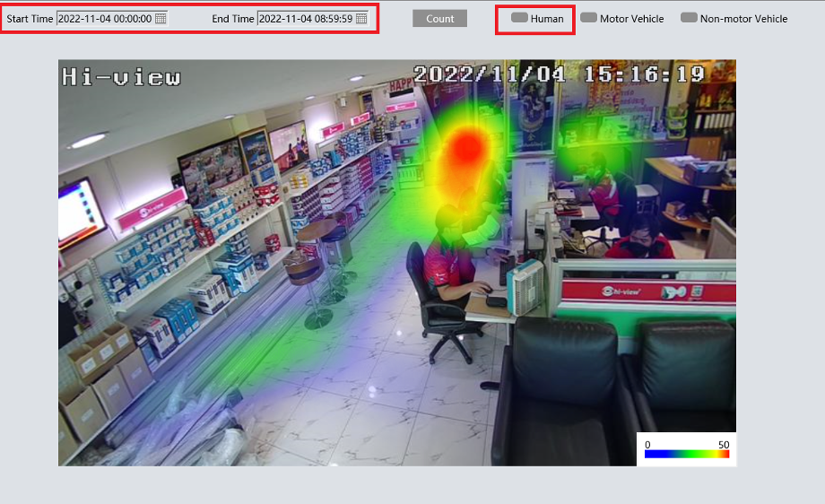Click the heat map color scale bar
The image size is (825, 504).
point(687,455)
